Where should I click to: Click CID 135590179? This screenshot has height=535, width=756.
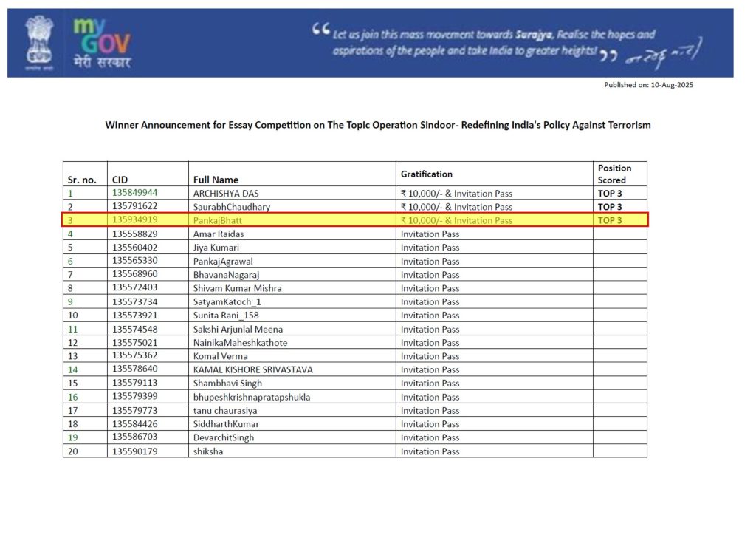point(135,452)
